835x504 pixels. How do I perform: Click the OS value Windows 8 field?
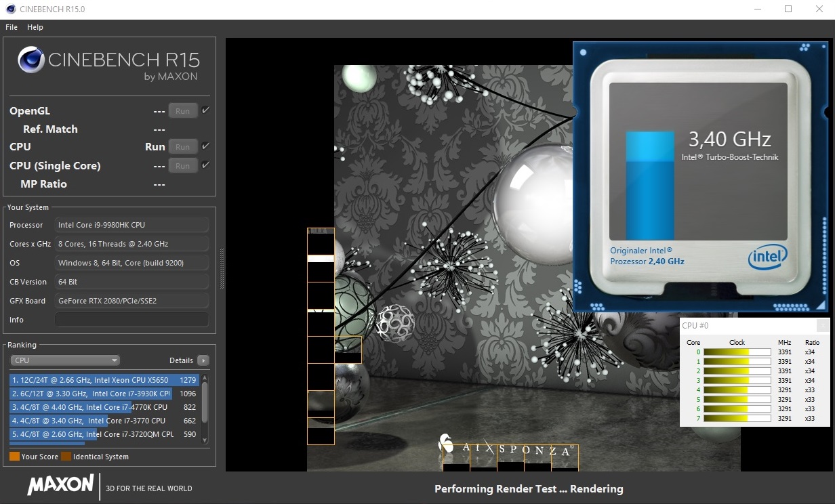[131, 263]
